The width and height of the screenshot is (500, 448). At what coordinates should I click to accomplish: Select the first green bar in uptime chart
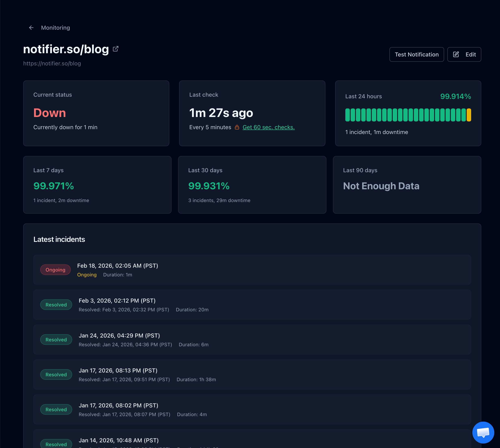tap(347, 115)
